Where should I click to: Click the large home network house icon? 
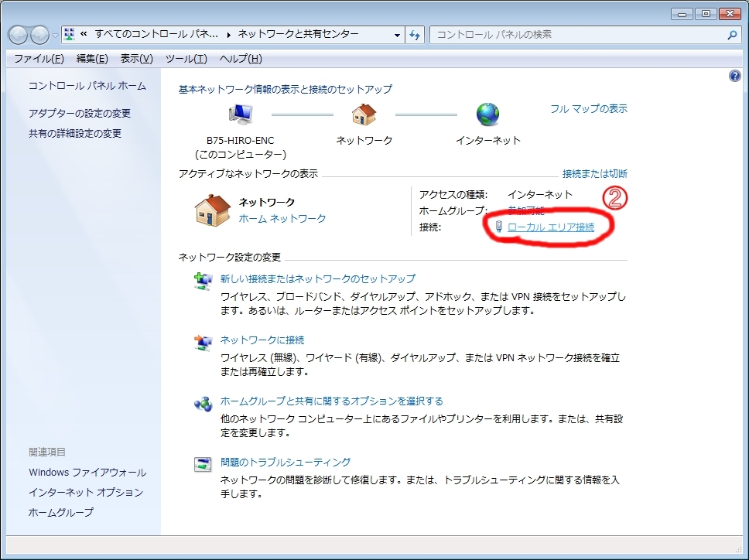tap(213, 210)
